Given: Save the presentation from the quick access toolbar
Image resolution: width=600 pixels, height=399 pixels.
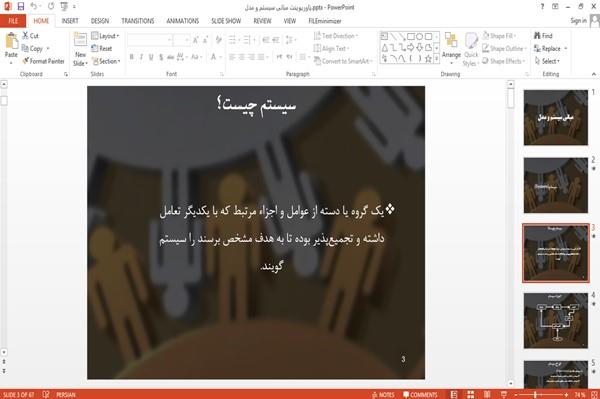Looking at the screenshot, I should coord(21,7).
